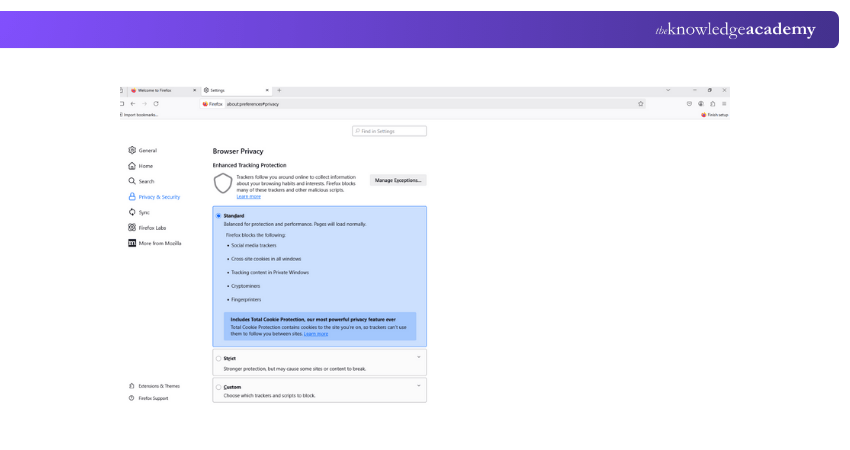Click Choose which trackers description under Custom
Image resolution: width=850 pixels, height=450 pixels.
tap(269, 396)
